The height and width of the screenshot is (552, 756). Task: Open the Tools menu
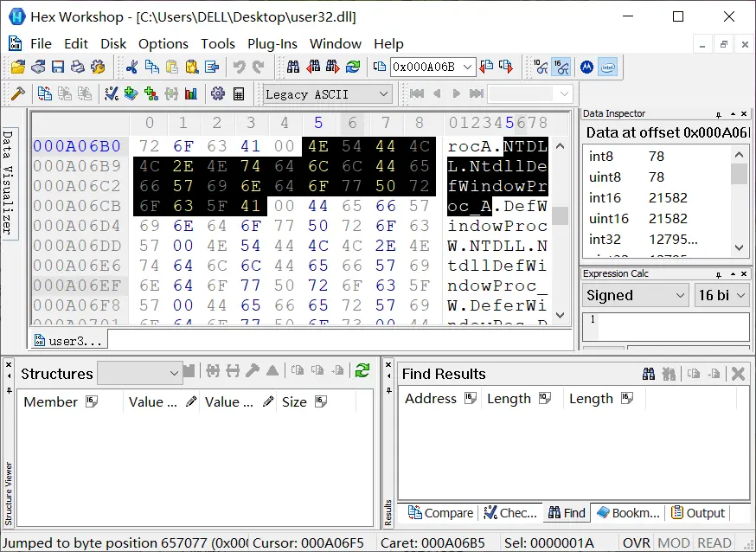[218, 43]
